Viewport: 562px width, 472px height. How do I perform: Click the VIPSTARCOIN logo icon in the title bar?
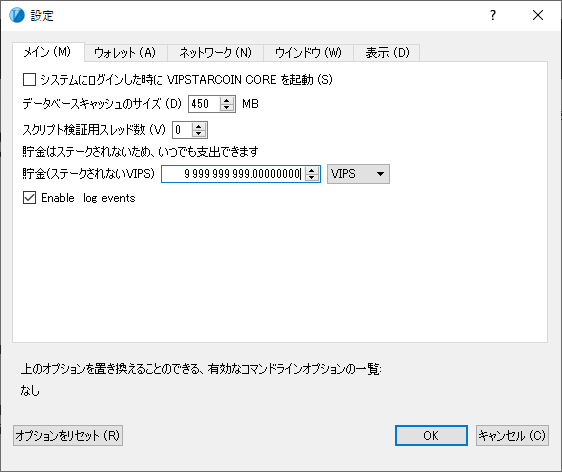[17, 15]
